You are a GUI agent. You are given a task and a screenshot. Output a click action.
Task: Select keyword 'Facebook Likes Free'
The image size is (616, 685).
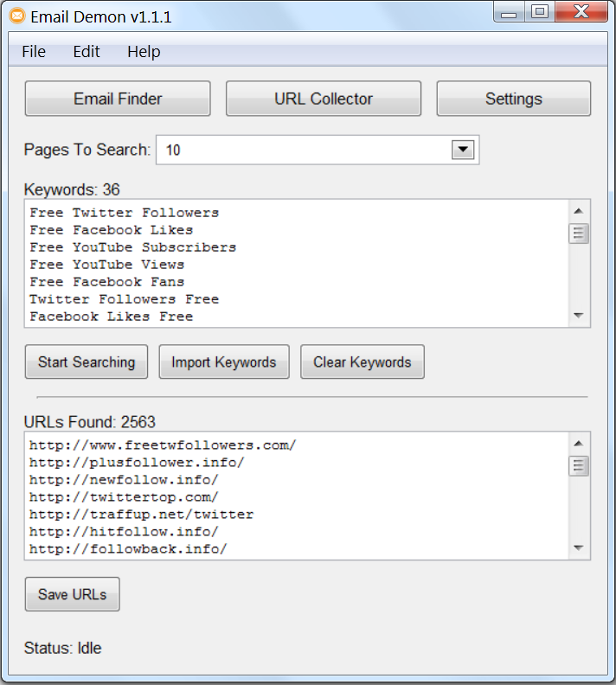111,317
